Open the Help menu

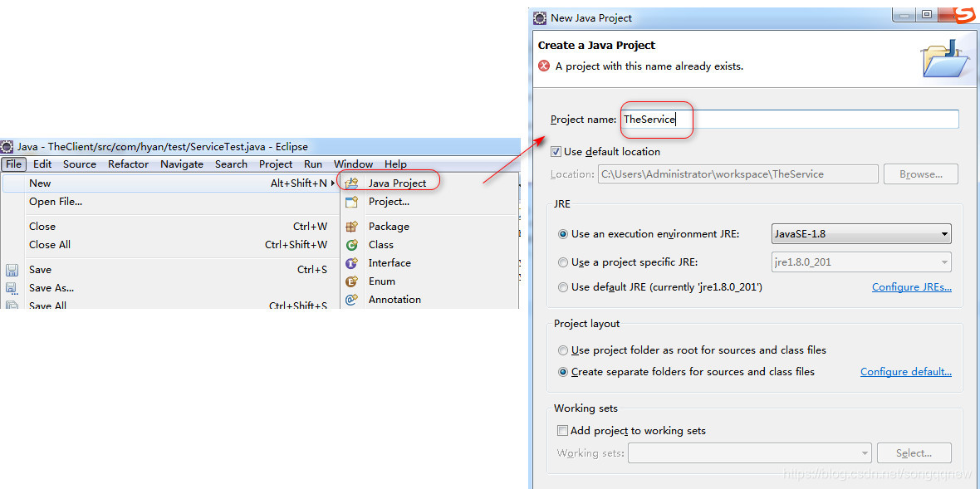coord(395,164)
